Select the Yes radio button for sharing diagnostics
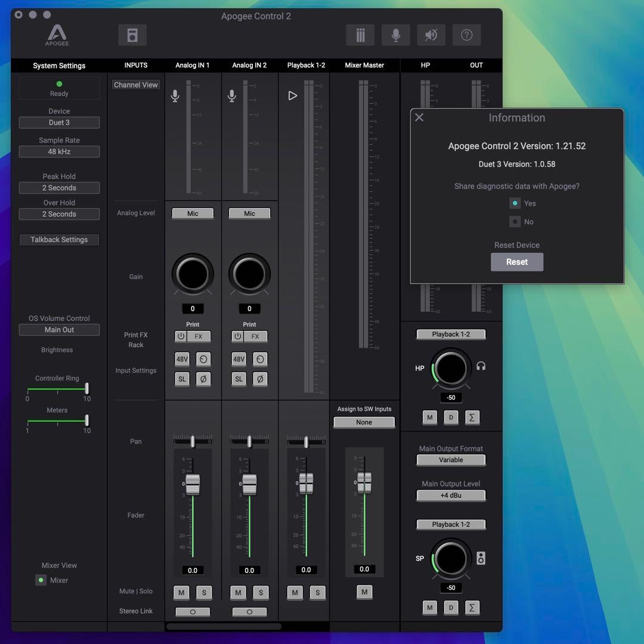Viewport: 644px width, 644px height. [x=514, y=203]
